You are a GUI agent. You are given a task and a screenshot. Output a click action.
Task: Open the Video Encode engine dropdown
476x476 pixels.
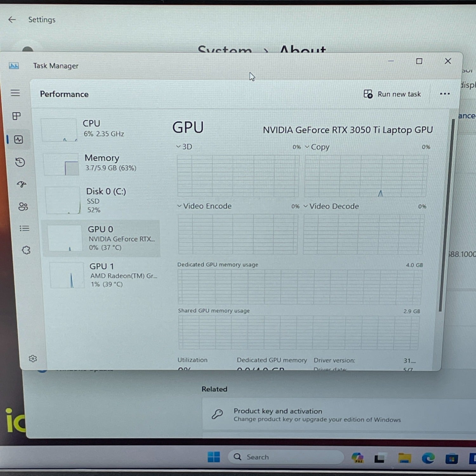click(204, 206)
